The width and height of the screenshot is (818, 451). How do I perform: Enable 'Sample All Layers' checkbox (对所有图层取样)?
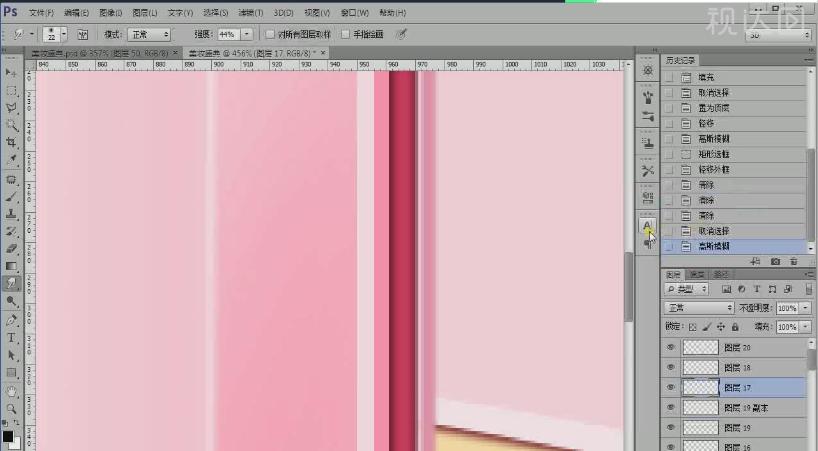(x=270, y=34)
